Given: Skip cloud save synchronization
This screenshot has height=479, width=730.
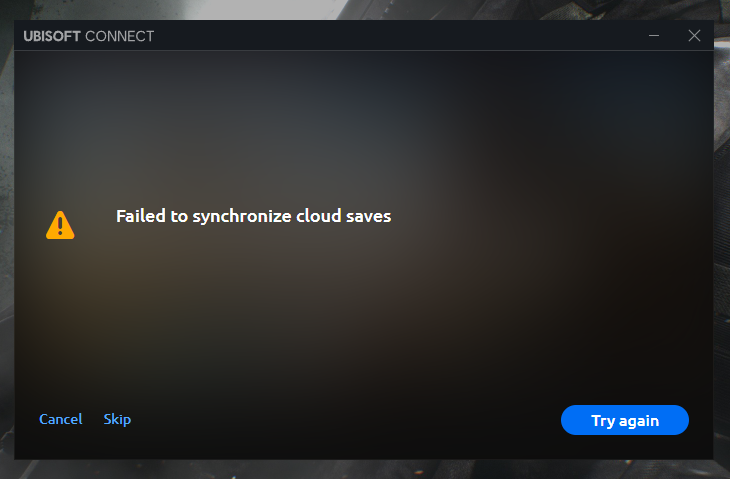Looking at the screenshot, I should tap(117, 419).
